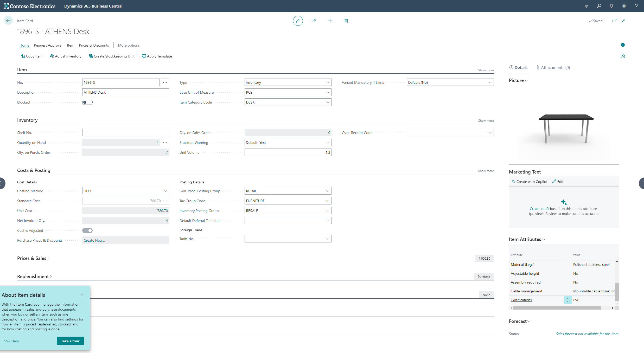The width and height of the screenshot is (644, 353).
Task: Open the help question mark icon
Action: [x=636, y=6]
